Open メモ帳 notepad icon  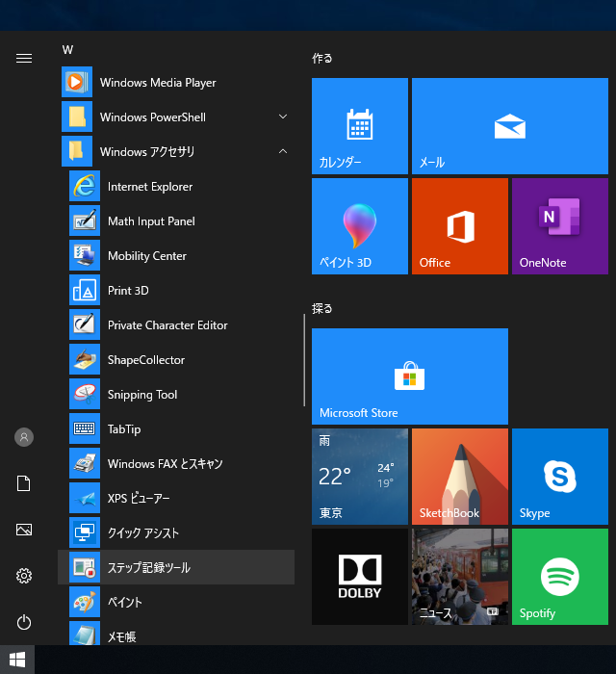(x=85, y=634)
